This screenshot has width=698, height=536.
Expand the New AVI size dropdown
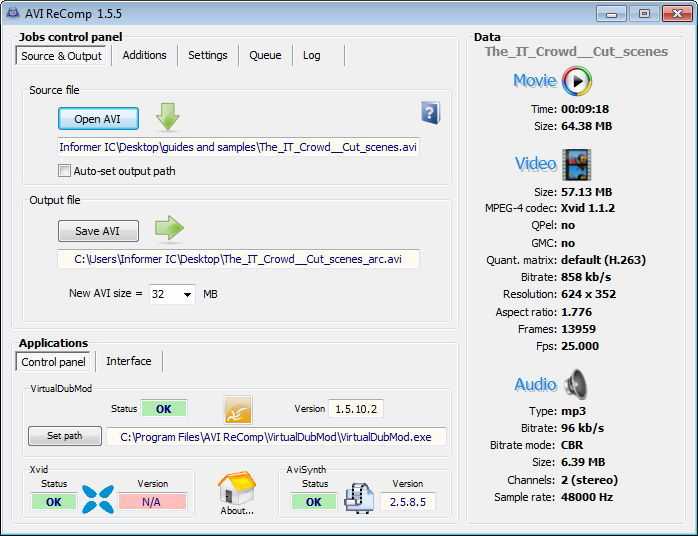click(x=187, y=295)
